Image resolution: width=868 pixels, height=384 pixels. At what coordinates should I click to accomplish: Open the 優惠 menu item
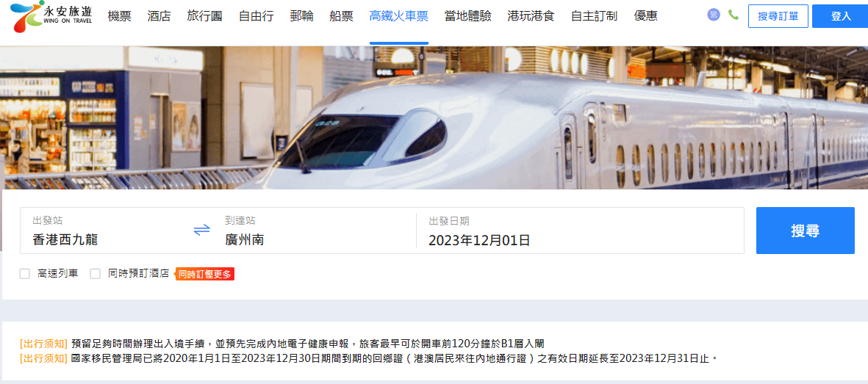click(645, 16)
